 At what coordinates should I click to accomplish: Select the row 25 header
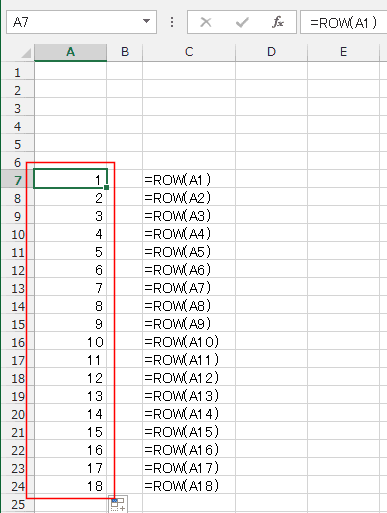tap(18, 504)
